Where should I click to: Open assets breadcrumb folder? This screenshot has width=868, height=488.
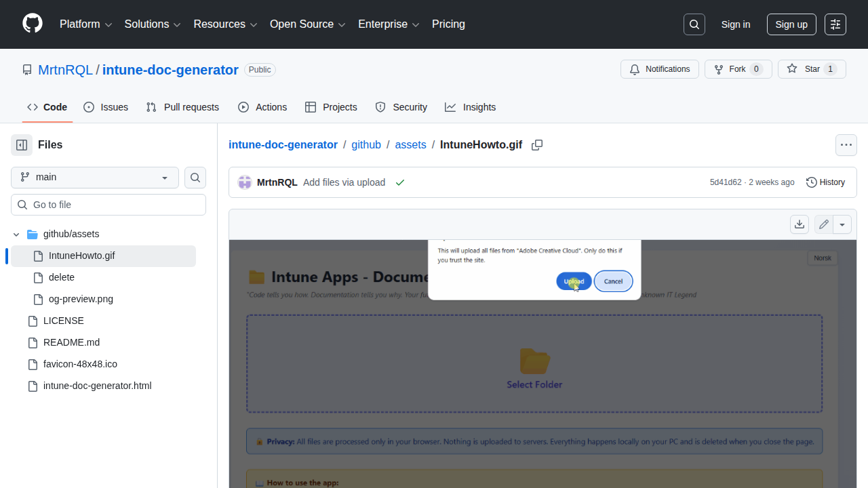coord(411,145)
